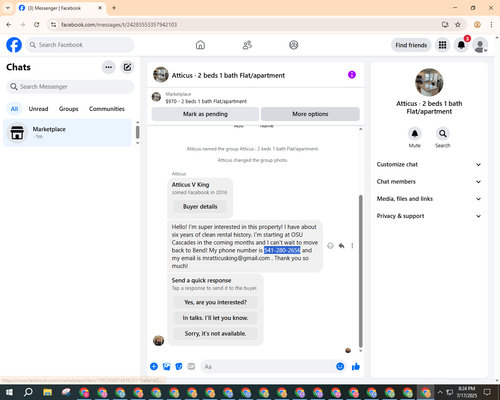Viewport: 500px width, 400px height.
Task: Click More options button
Action: pos(310,114)
